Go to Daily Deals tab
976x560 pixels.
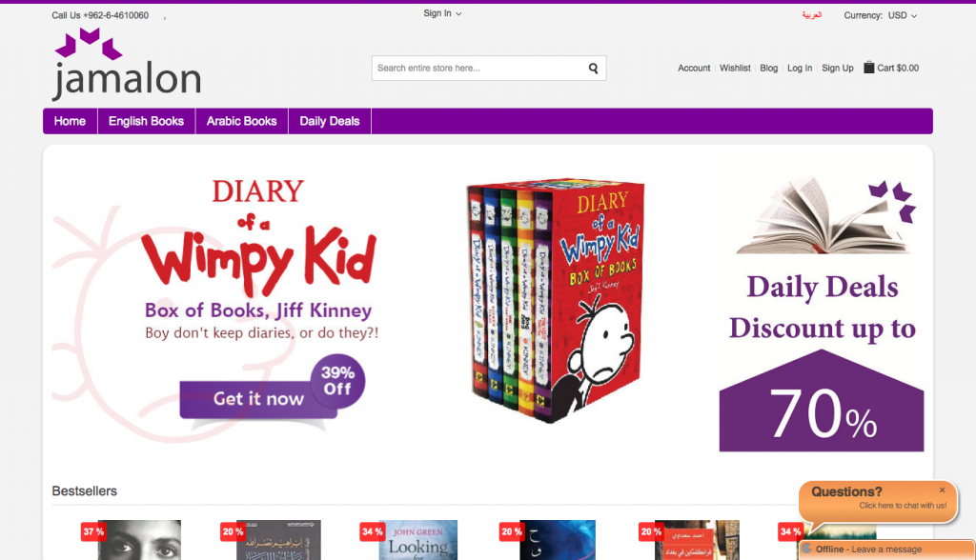[329, 121]
